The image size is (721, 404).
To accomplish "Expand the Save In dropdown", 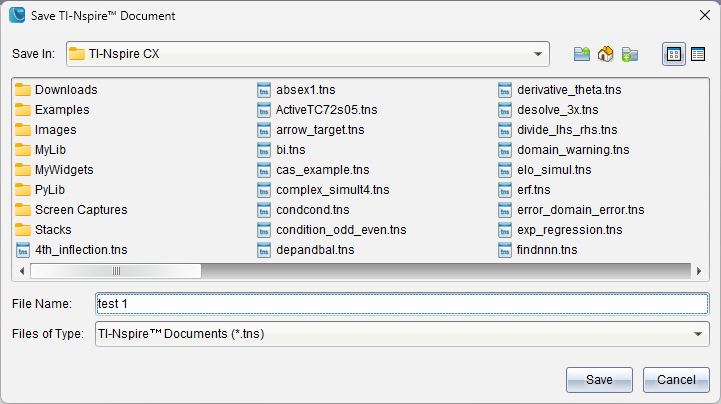I will (x=539, y=54).
